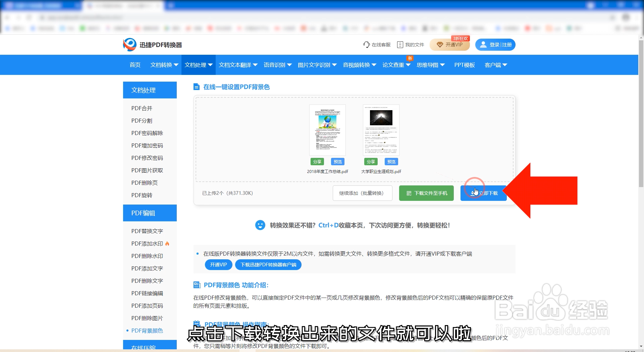The image size is (644, 352).
Task: Click 下载迅捷PDF转换器客户端 button
Action: pos(268,265)
